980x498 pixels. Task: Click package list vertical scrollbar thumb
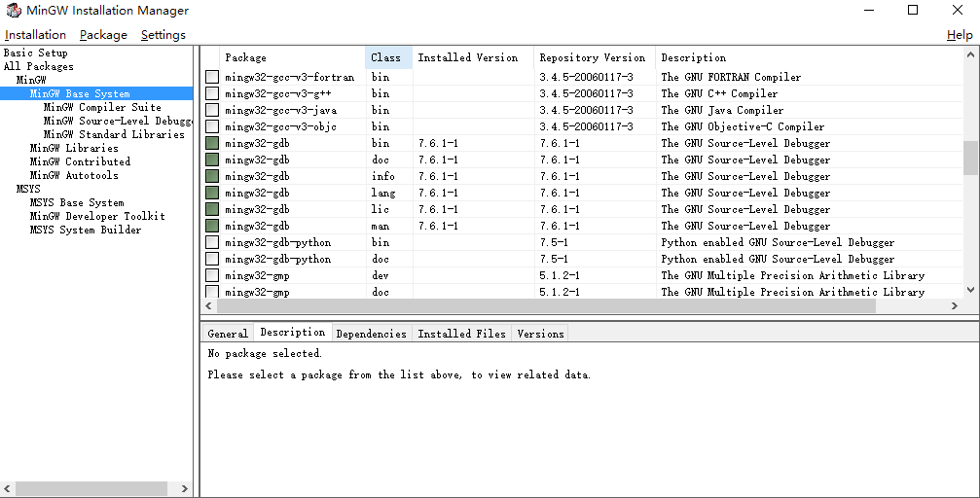click(x=970, y=159)
